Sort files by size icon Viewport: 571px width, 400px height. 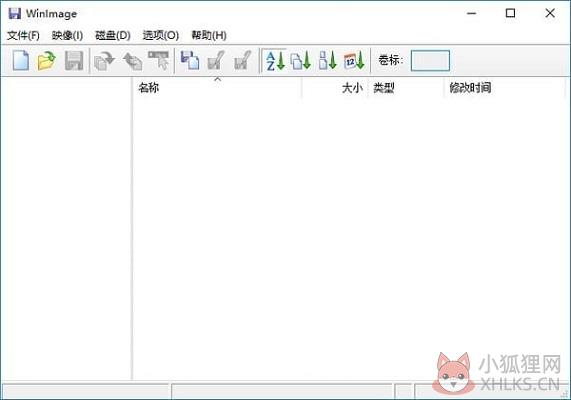click(x=327, y=60)
